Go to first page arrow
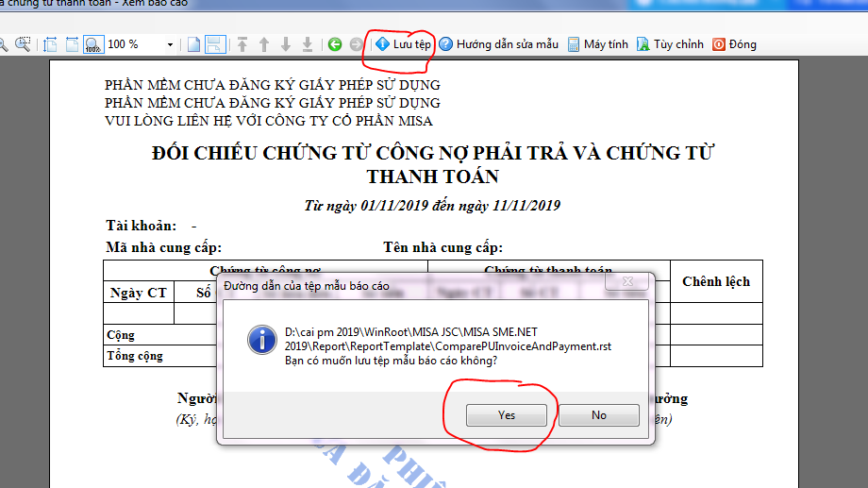Screen dimensions: 868x488 (x=242, y=44)
